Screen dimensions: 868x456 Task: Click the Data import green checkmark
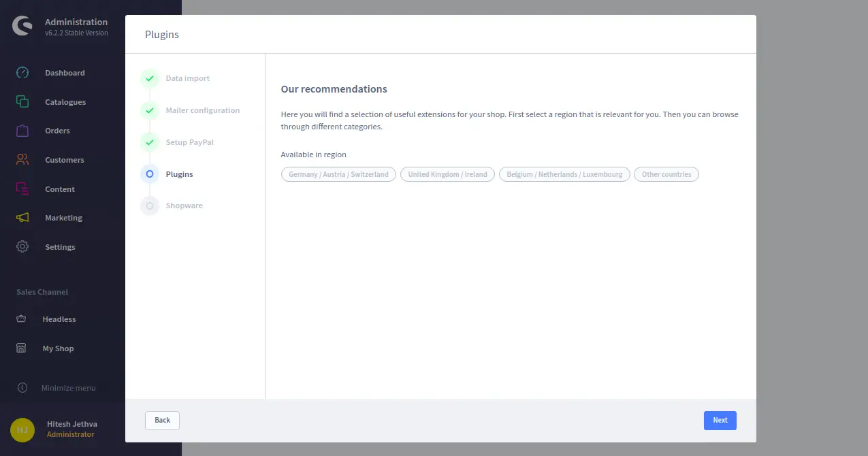150,78
